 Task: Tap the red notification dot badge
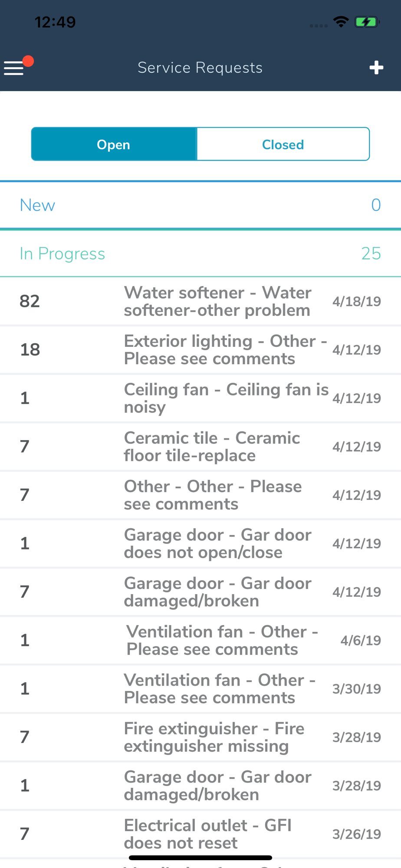[x=28, y=61]
